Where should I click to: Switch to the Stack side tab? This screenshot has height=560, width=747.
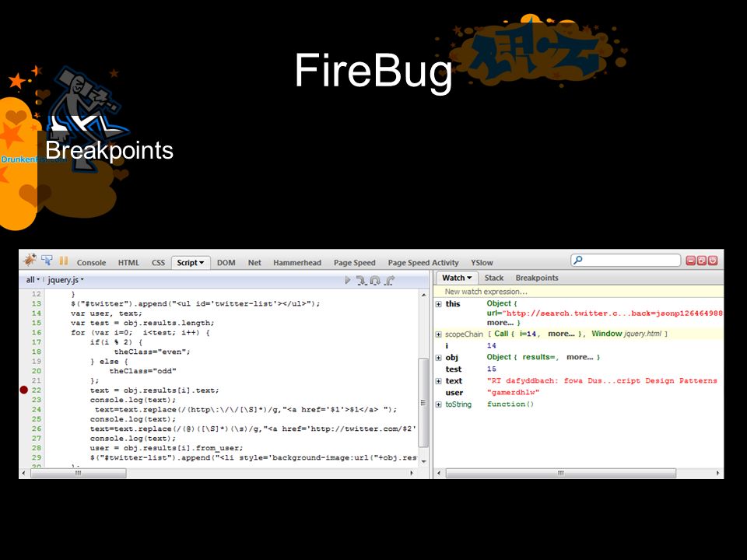tap(493, 278)
